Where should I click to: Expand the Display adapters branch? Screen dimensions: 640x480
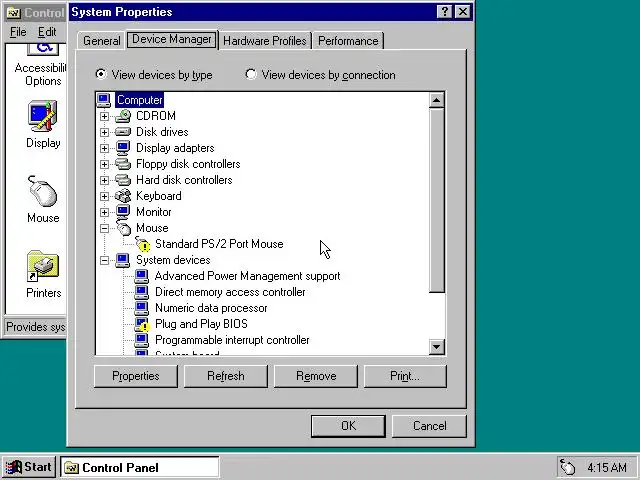coord(104,148)
